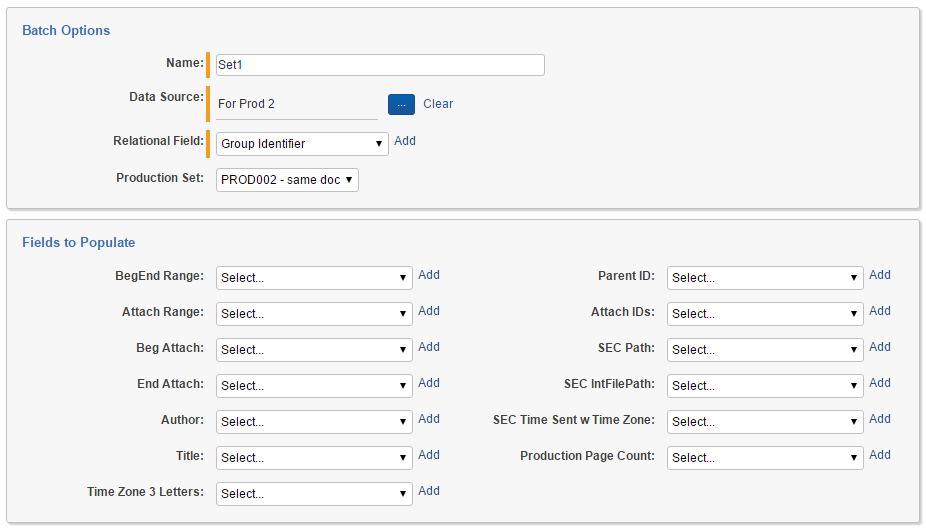
Task: Expand the Attach Range dropdown
Action: pos(314,314)
